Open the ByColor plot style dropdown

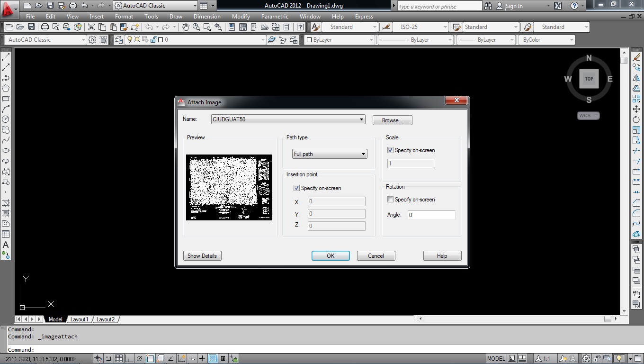pos(547,40)
